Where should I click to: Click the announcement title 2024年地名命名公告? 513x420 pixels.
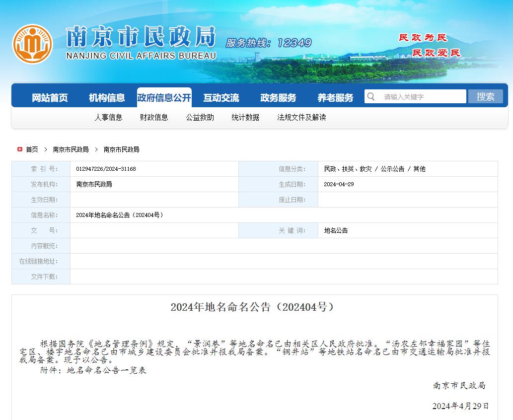pyautogui.click(x=253, y=307)
